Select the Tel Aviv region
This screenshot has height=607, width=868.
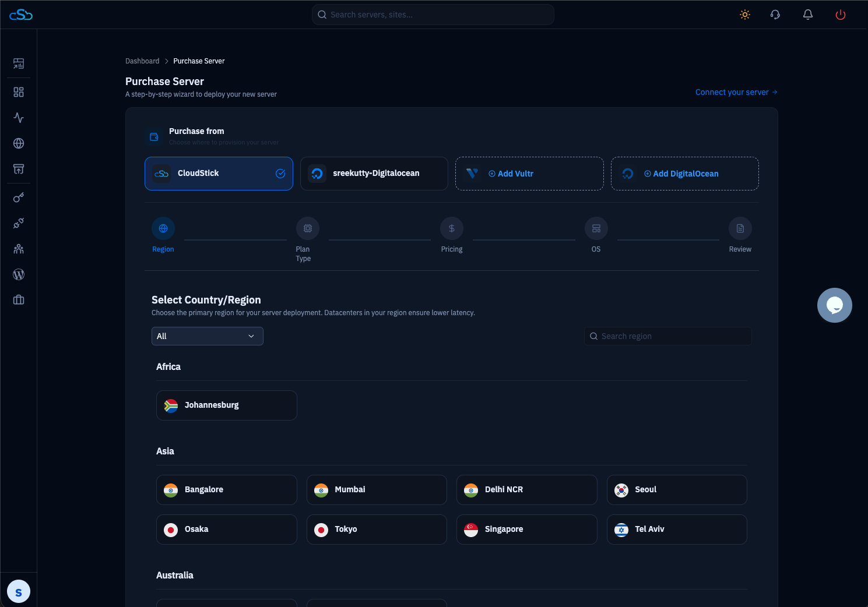pos(677,530)
